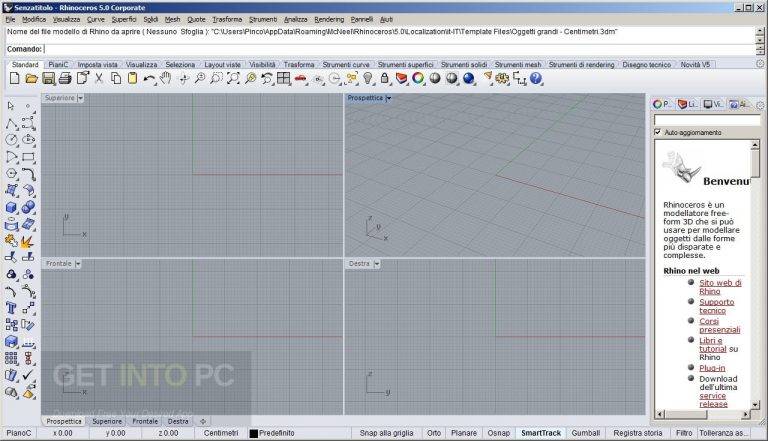This screenshot has width=768, height=441.
Task: Activate the Pan hand tool
Action: click(x=166, y=78)
